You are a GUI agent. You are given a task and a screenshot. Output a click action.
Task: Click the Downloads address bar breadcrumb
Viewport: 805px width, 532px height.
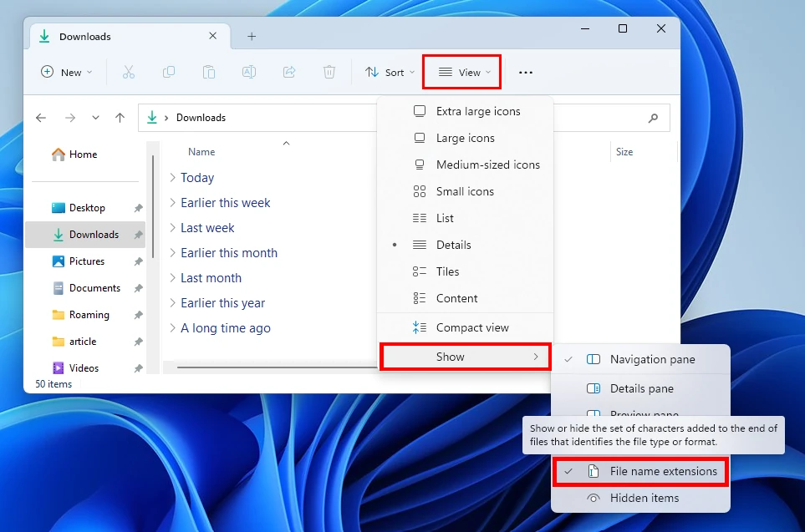(x=202, y=117)
